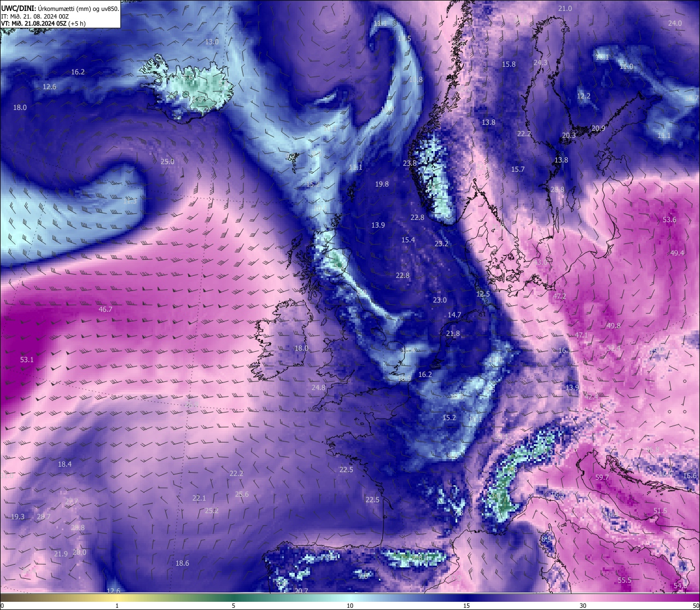Click the map value 22.1
Screen dimensions: 700x610
click(199, 498)
